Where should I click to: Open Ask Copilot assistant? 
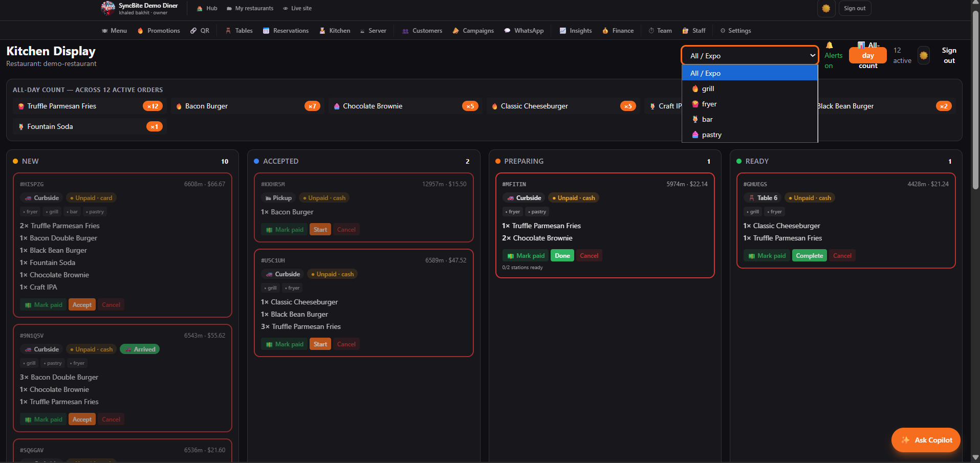coord(926,440)
